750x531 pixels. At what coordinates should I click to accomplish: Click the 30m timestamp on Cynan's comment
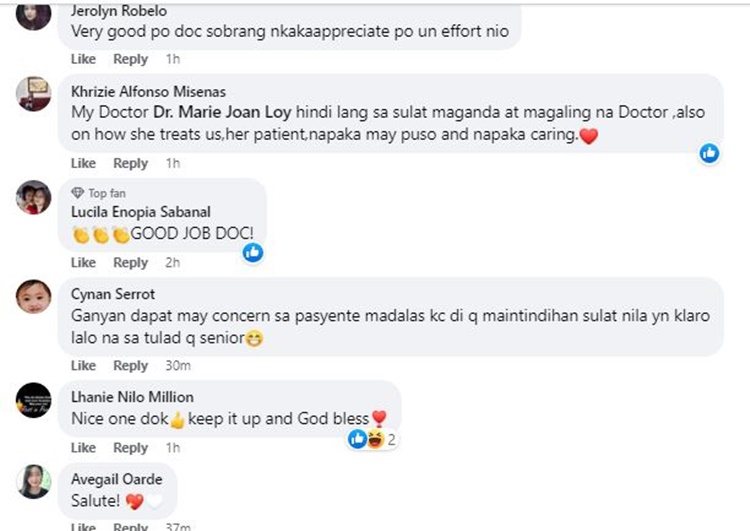(x=178, y=366)
